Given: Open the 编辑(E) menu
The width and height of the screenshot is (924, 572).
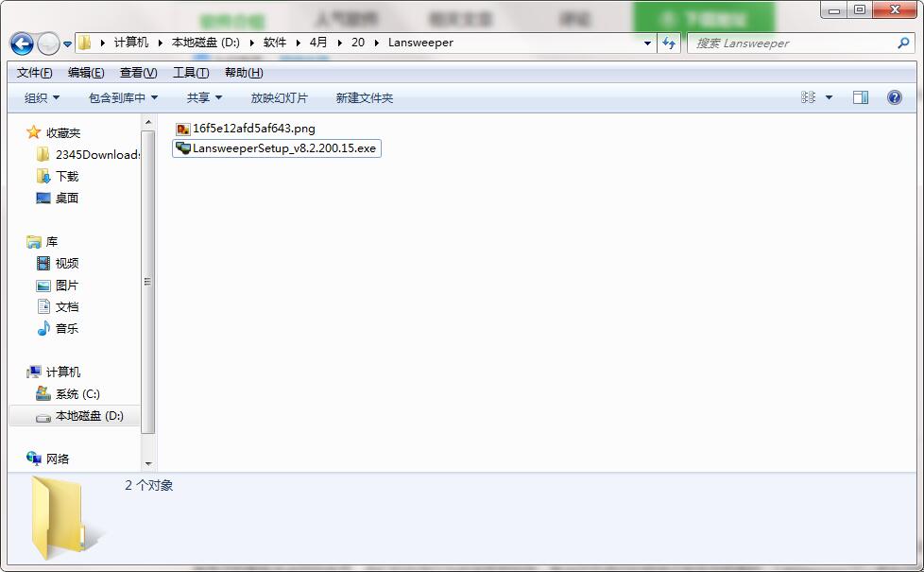Looking at the screenshot, I should (x=86, y=73).
